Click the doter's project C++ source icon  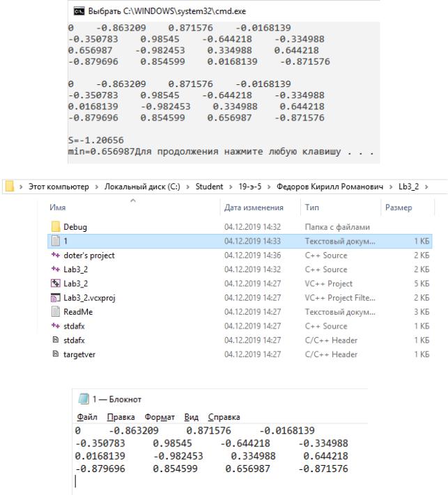pos(55,255)
